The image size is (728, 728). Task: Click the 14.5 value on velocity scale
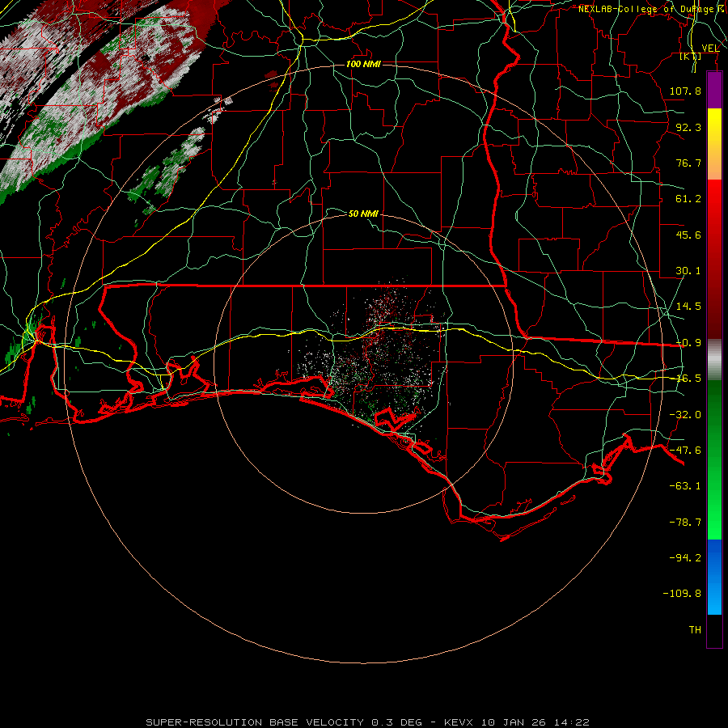[x=688, y=307]
